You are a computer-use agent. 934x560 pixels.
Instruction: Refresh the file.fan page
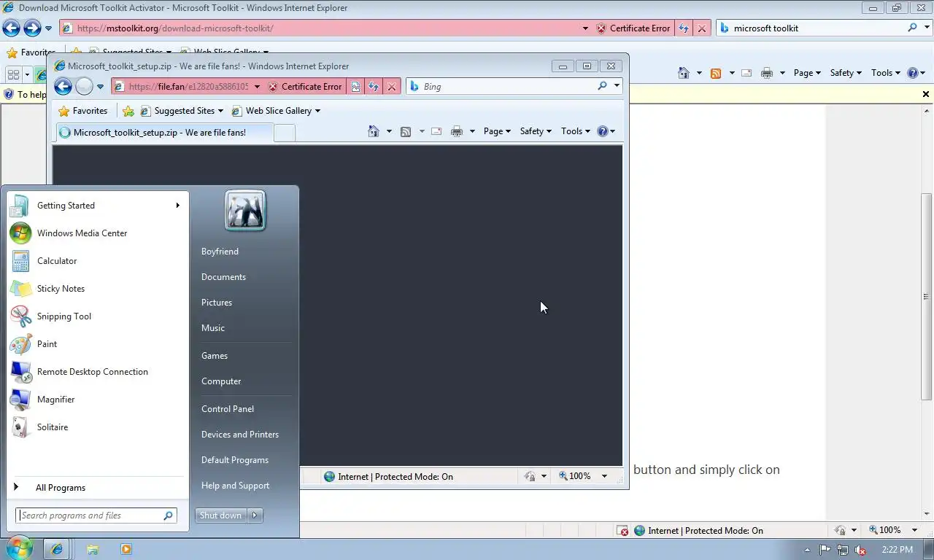click(374, 86)
